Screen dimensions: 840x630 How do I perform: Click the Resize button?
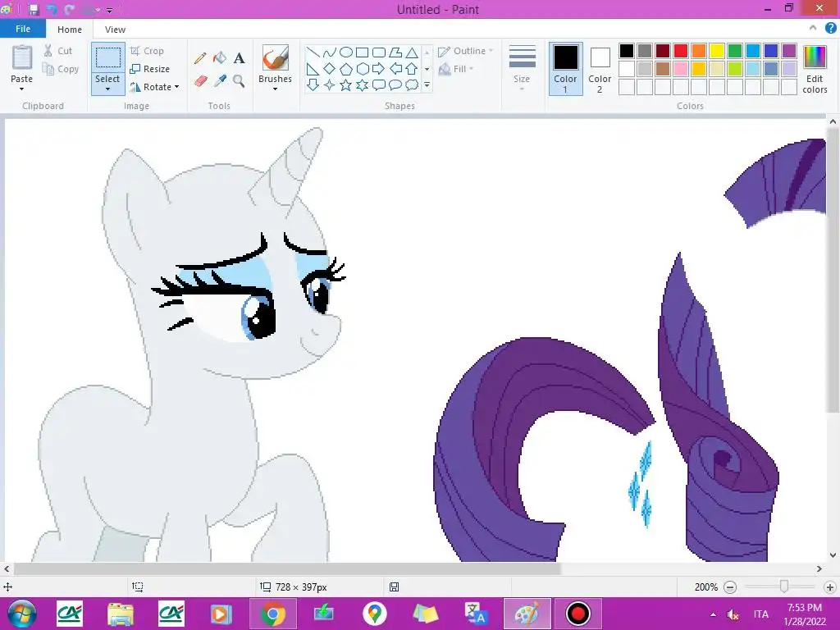[x=150, y=69]
